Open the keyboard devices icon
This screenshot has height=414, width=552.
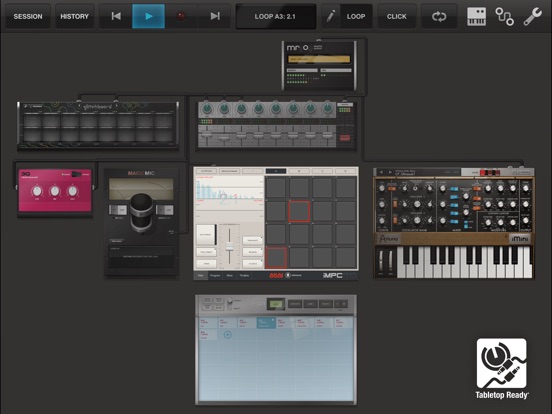[476, 16]
